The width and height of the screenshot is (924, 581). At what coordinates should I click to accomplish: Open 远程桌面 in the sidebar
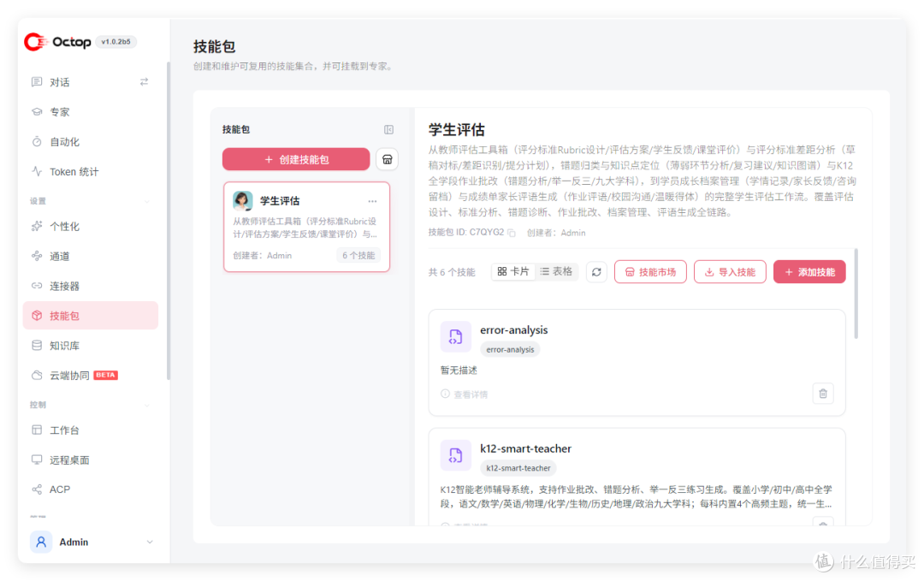click(90, 460)
